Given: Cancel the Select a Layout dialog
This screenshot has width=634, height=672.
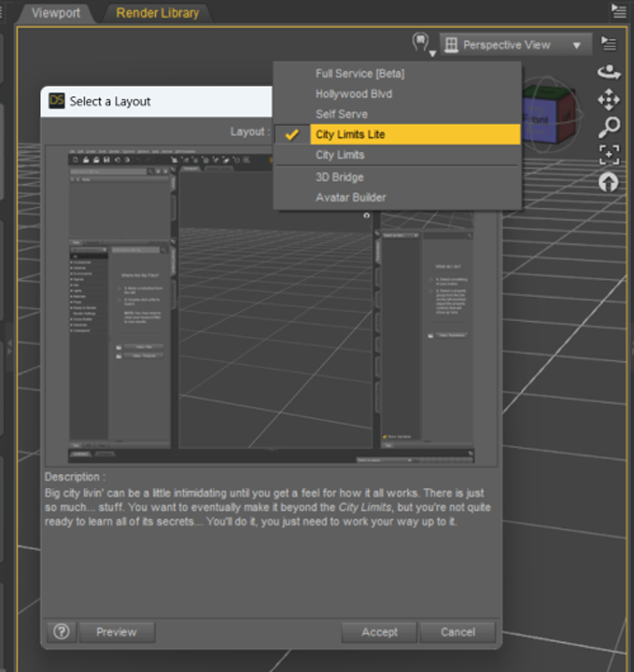Looking at the screenshot, I should [458, 632].
